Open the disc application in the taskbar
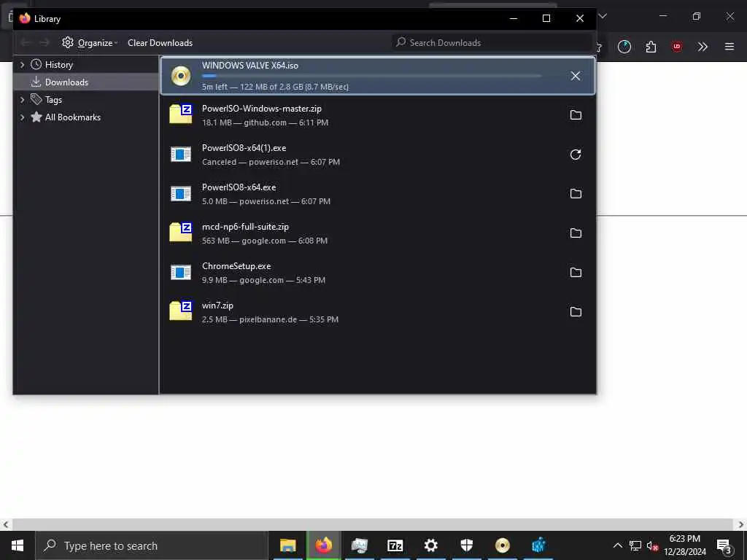 tap(502, 545)
